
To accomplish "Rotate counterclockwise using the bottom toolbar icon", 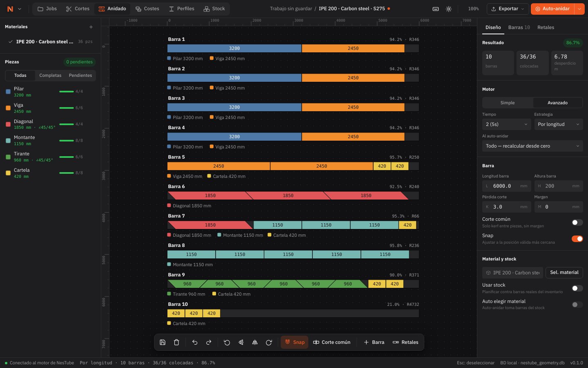I will point(227,342).
